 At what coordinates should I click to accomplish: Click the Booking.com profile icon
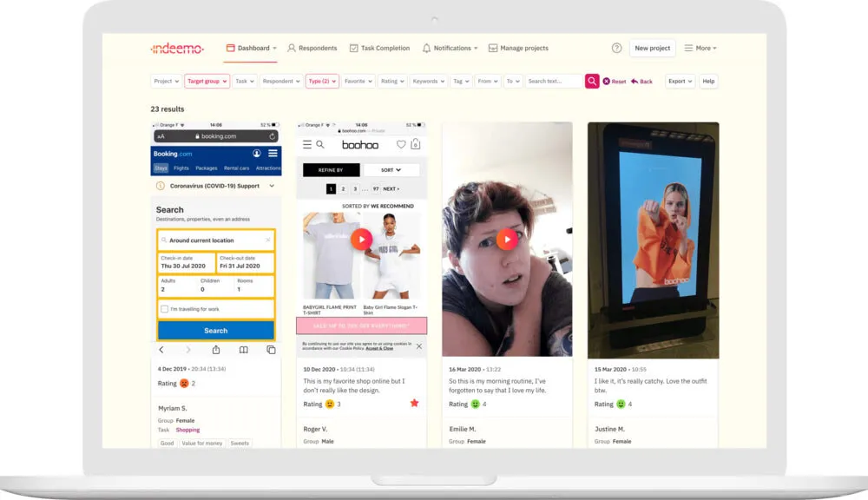(x=256, y=154)
